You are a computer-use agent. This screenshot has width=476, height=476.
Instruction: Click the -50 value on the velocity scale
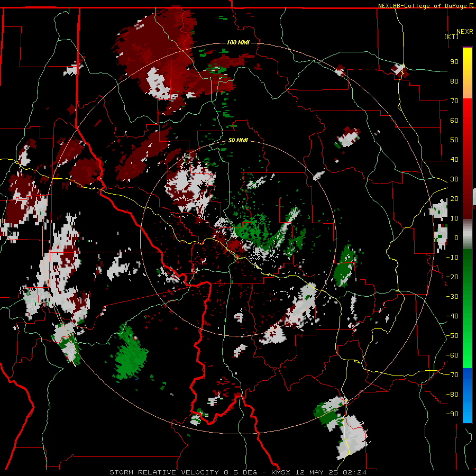(x=452, y=336)
